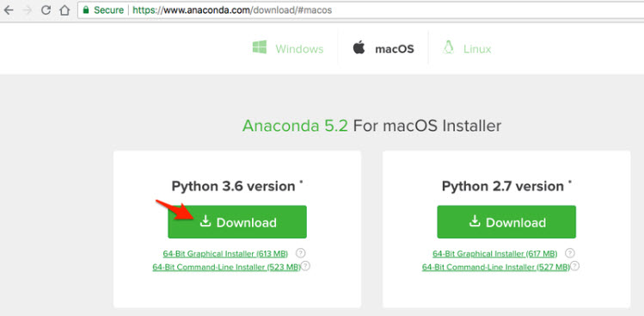Click the Apple logo icon

tap(359, 47)
